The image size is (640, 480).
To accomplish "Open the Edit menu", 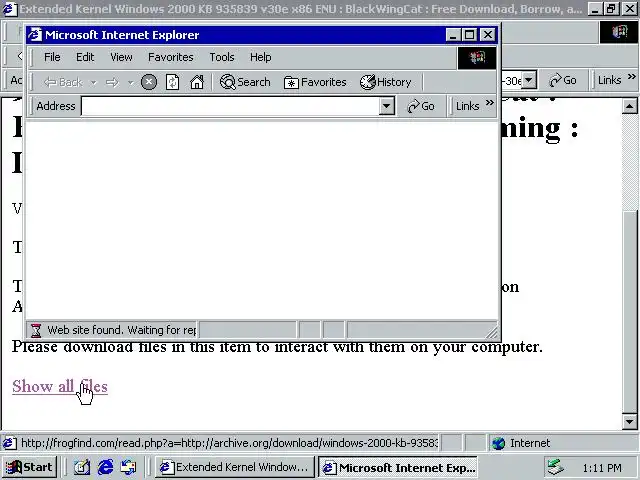I will click(x=85, y=57).
